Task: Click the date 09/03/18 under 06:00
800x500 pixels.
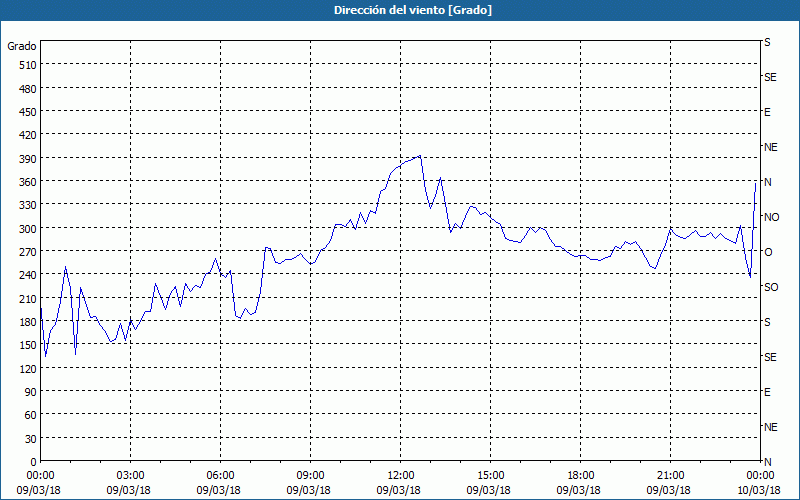Action: click(218, 490)
